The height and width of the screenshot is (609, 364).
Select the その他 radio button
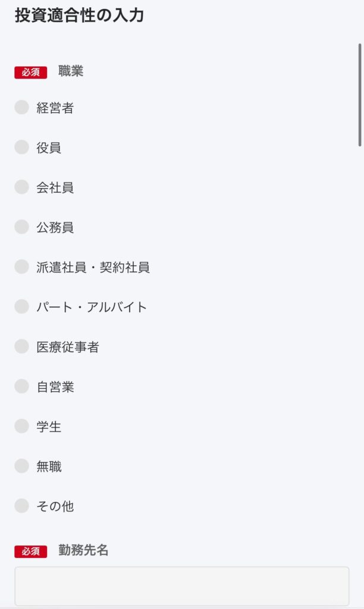(22, 506)
